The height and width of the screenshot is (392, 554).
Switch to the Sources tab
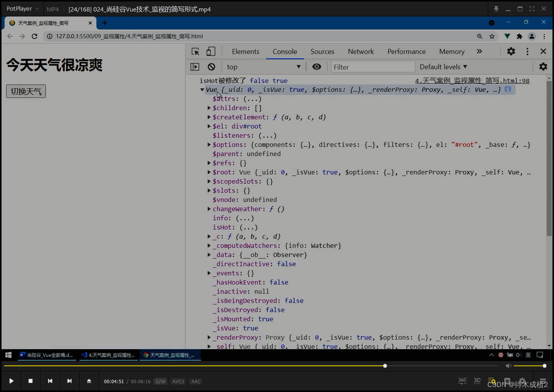(x=322, y=52)
